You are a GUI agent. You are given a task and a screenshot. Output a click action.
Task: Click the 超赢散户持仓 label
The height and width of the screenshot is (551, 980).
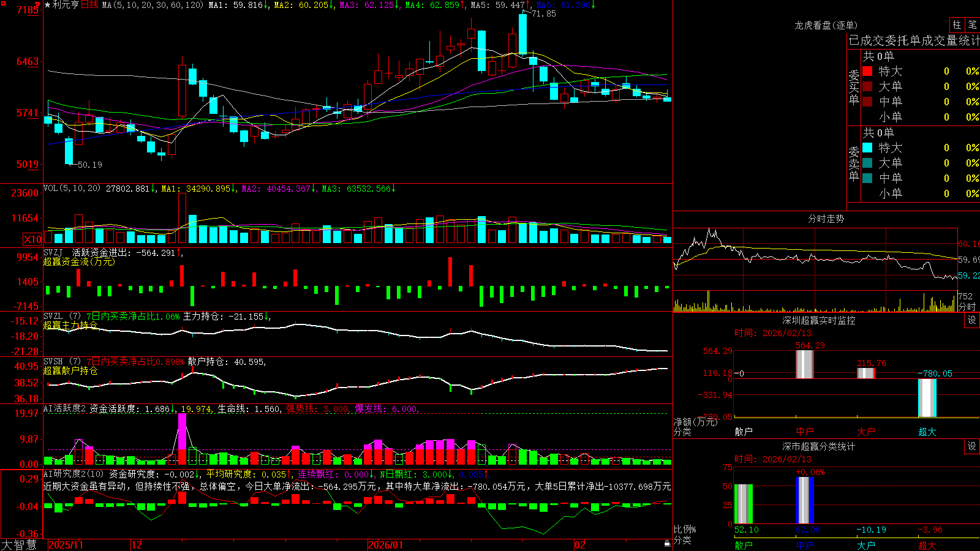click(x=70, y=370)
